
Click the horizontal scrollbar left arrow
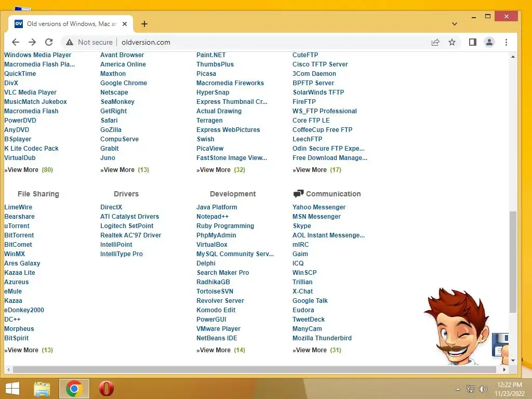click(8, 369)
